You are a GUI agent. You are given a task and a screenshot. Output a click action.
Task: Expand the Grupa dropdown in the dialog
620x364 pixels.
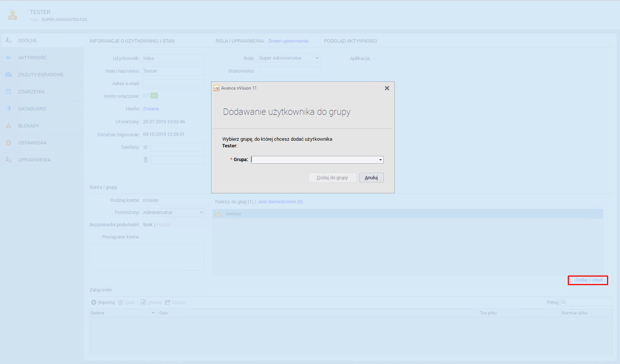click(x=380, y=160)
